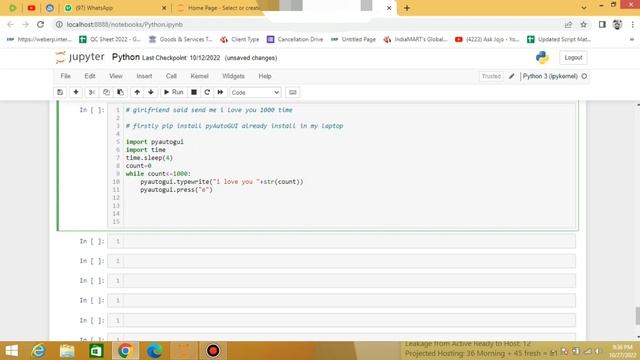The height and width of the screenshot is (360, 640).
Task: Click the pyautogui.typewrite code line
Action: coord(222,182)
